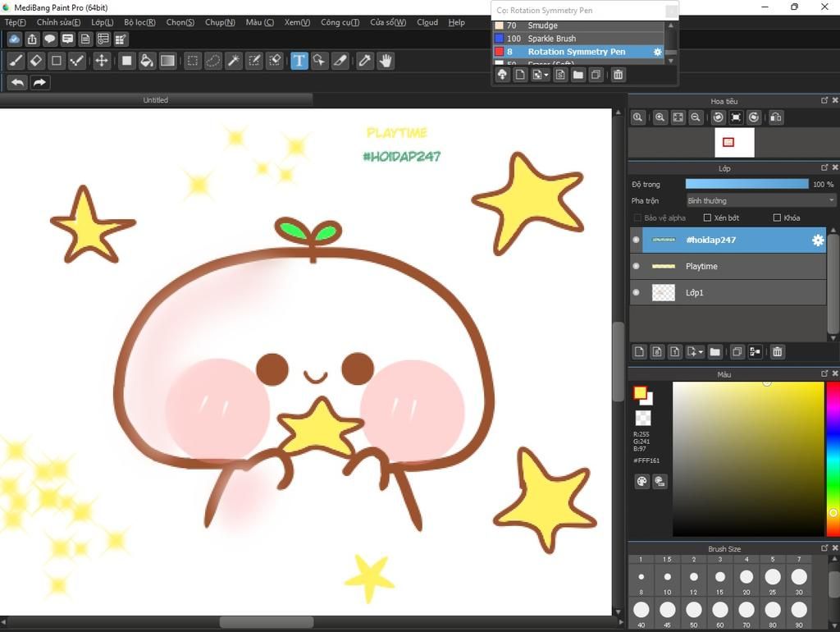Screen dimensions: 840x632
Task: Toggle visibility of Playtime layer
Action: point(636,266)
